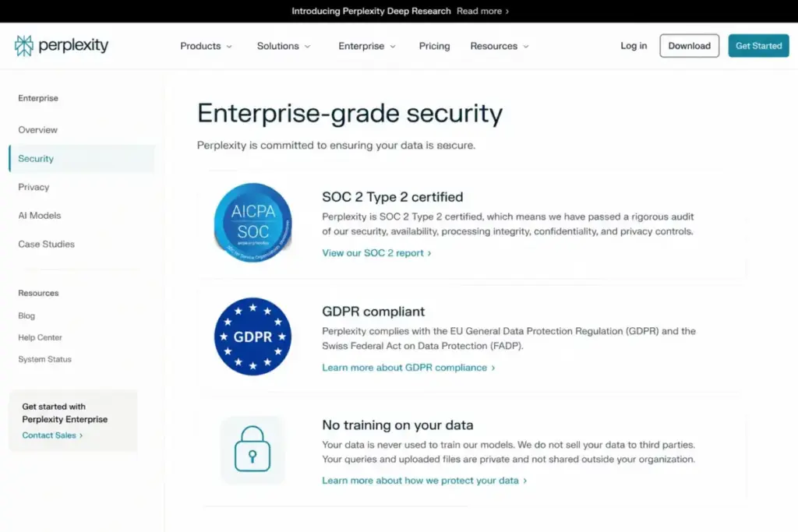
Task: Click Learn more about GDPR compliance
Action: pyautogui.click(x=408, y=367)
